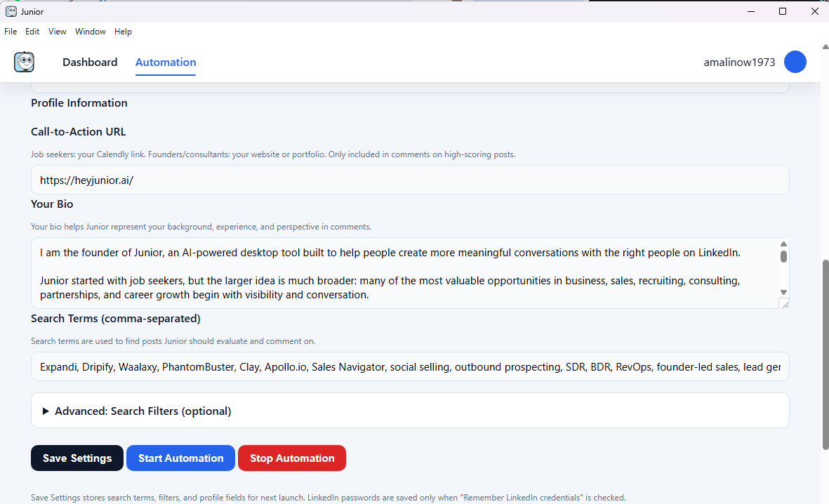
Task: Click the Junior robot logo icon
Action: 25,62
